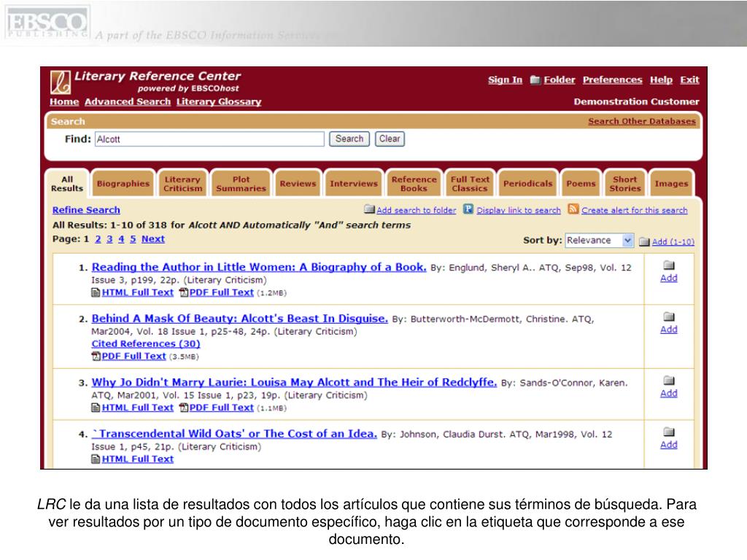Viewport: 747px width, 560px height.
Task: Click HTML document icon in result 4
Action: tap(96, 459)
